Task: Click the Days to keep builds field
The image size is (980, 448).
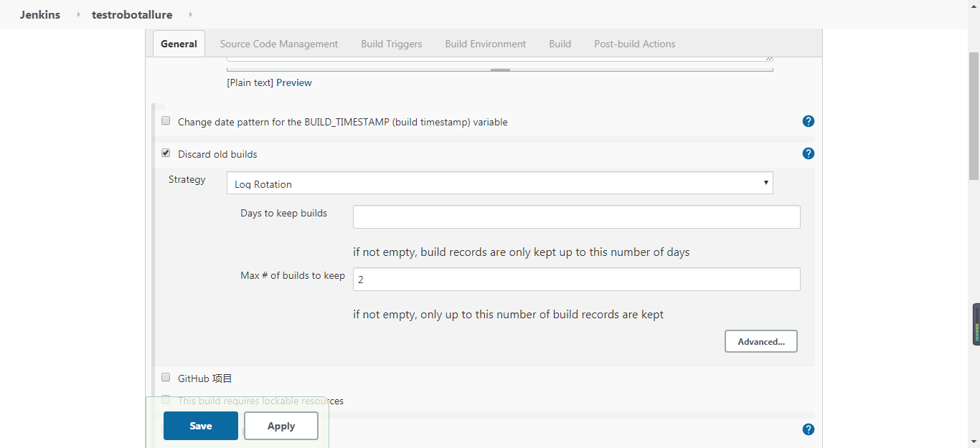Action: (x=576, y=216)
